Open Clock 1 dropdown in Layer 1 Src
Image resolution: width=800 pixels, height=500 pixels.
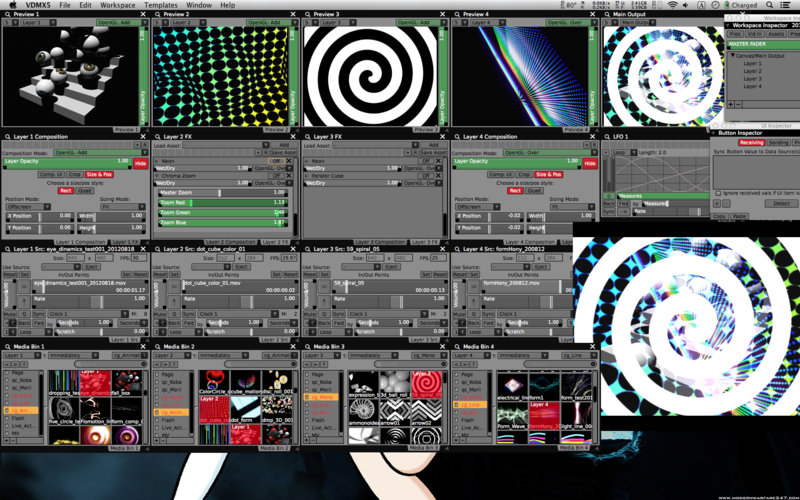[x=89, y=314]
